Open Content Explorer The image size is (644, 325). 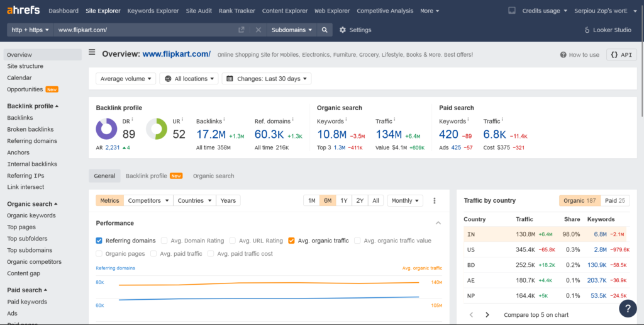click(x=285, y=11)
